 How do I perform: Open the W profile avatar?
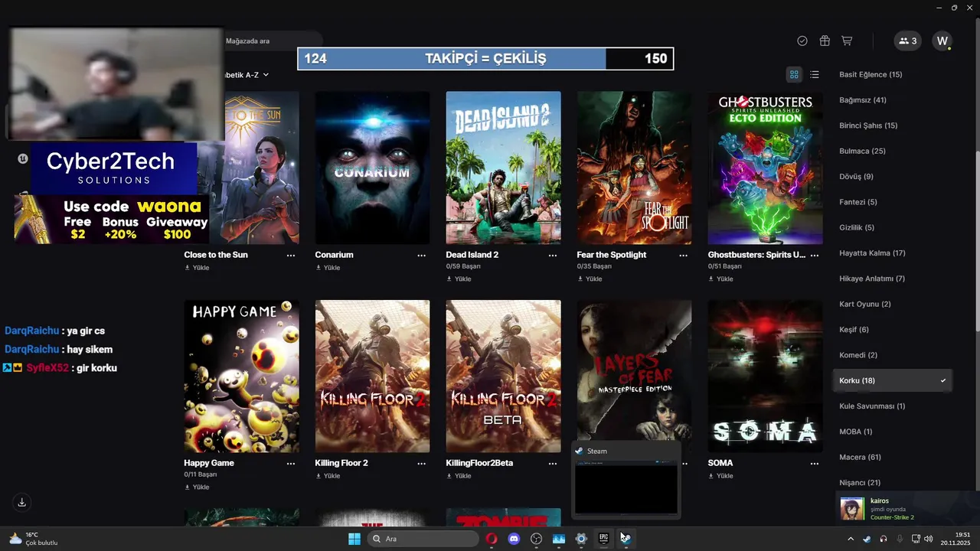tap(942, 41)
